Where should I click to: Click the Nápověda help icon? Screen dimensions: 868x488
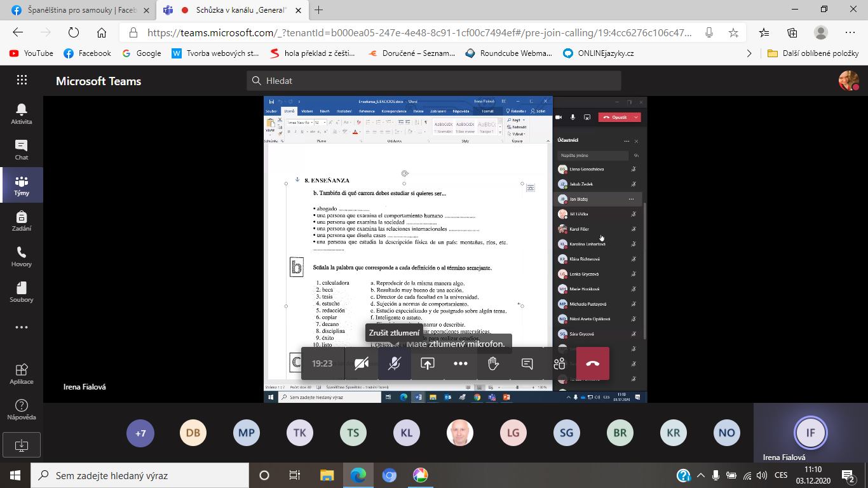point(22,409)
